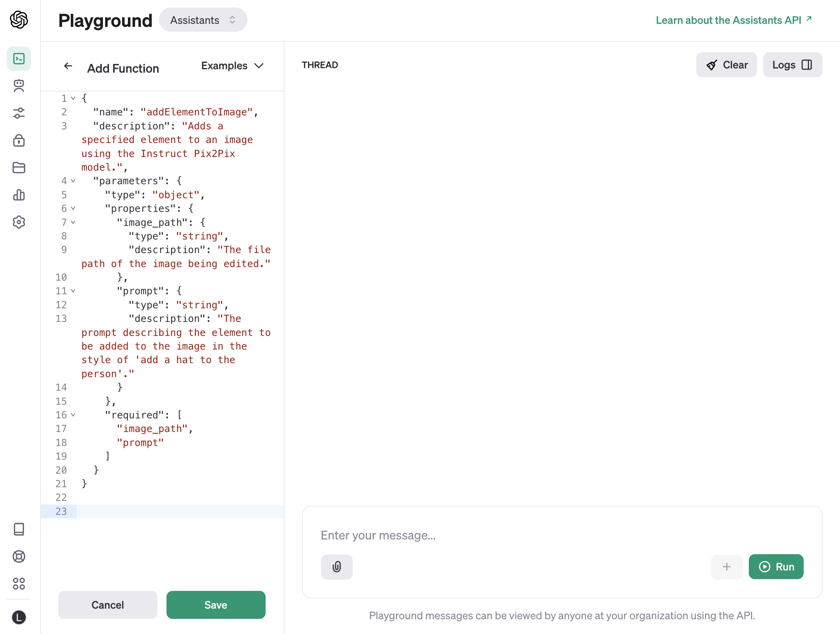Collapse code fold arrow on line 1
Image resolution: width=840 pixels, height=634 pixels.
pyautogui.click(x=73, y=98)
